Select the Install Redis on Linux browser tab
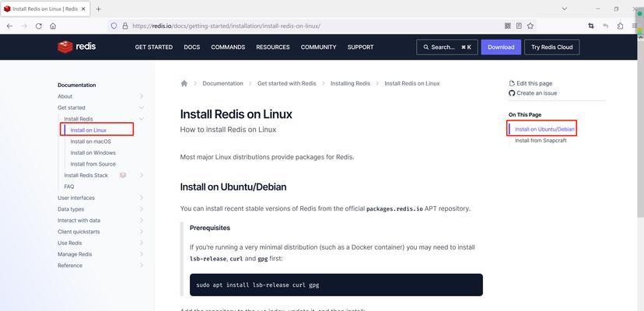 tap(45, 9)
